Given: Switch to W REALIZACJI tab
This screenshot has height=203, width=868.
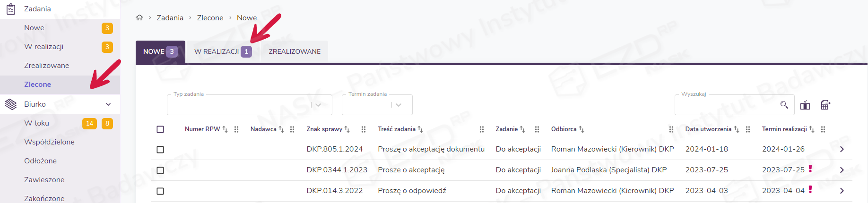Looking at the screenshot, I should click(222, 51).
